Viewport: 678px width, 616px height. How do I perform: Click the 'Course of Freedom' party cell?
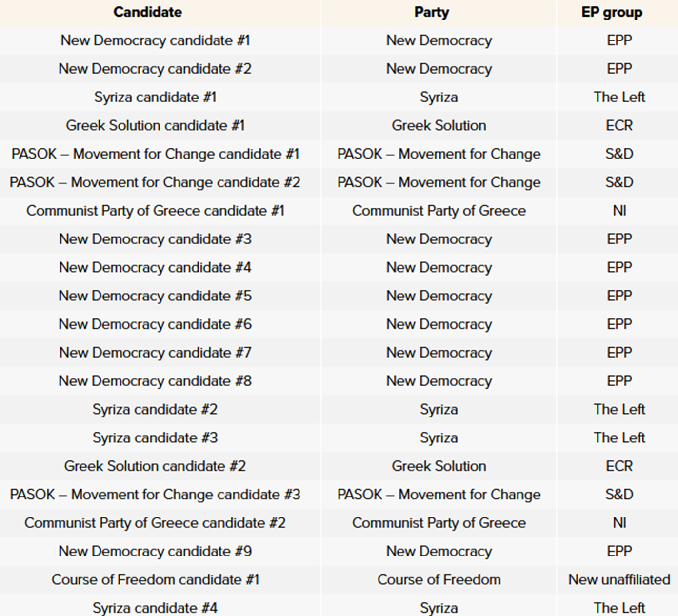439,579
